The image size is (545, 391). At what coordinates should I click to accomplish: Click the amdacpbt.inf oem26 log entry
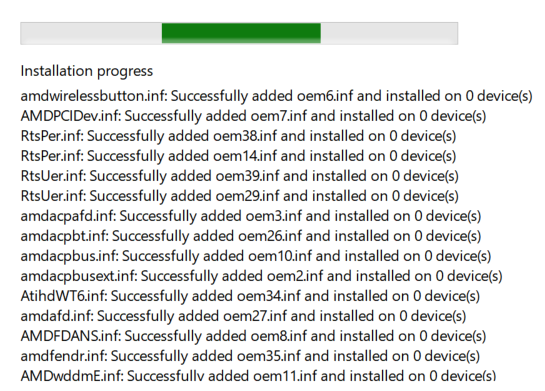click(x=251, y=236)
